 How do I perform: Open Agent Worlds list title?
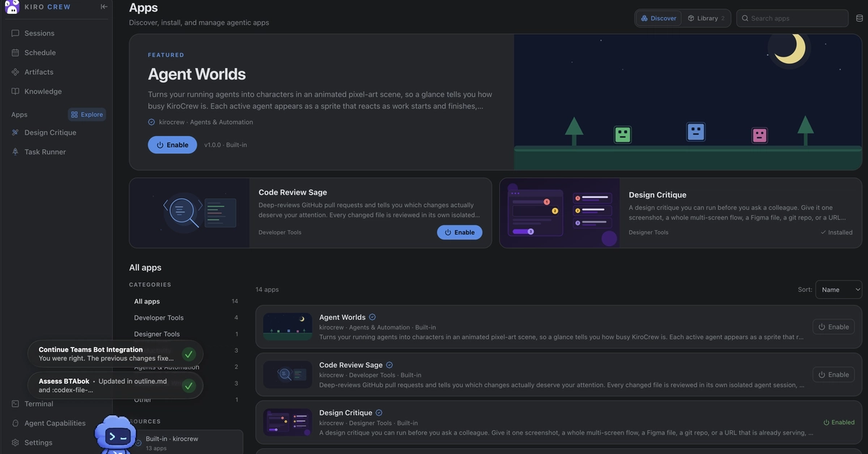(342, 317)
